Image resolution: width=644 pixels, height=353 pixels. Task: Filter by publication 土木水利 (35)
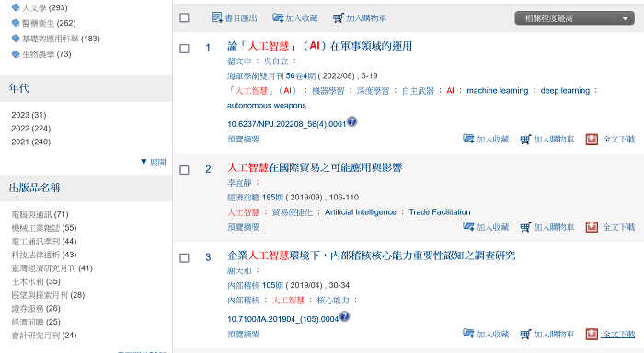tap(36, 281)
